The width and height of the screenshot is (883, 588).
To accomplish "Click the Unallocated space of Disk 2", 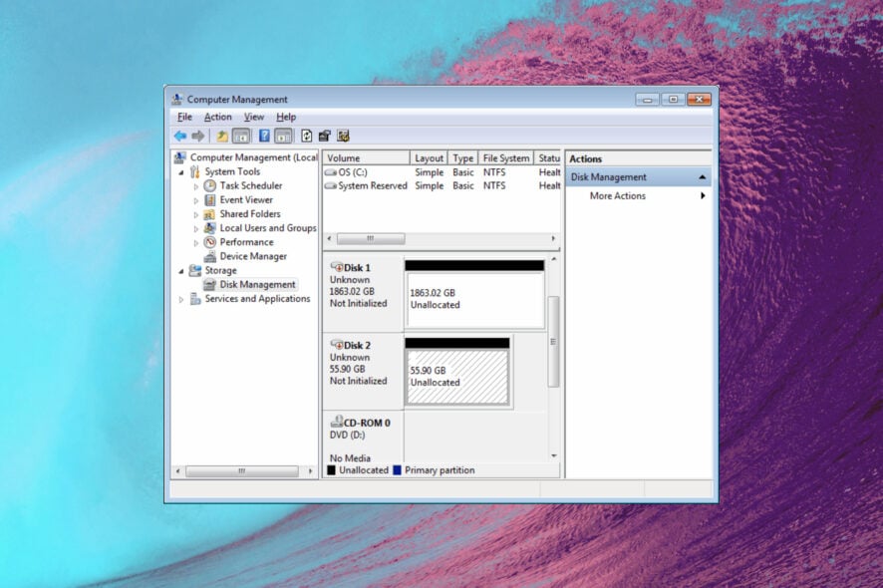I will pos(456,377).
